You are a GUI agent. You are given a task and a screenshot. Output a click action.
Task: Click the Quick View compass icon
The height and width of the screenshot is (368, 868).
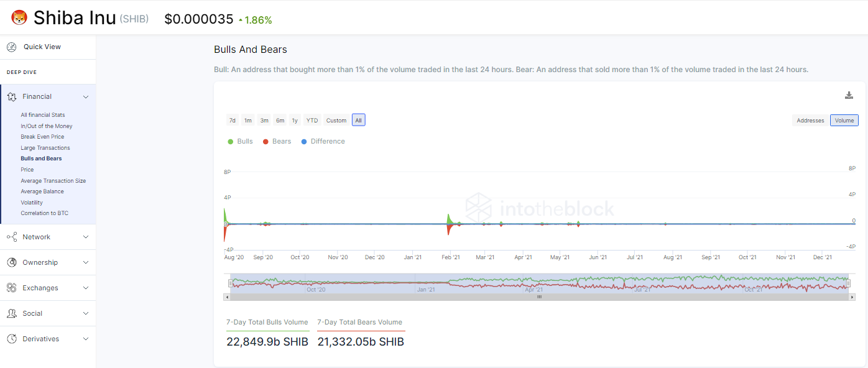(x=11, y=47)
